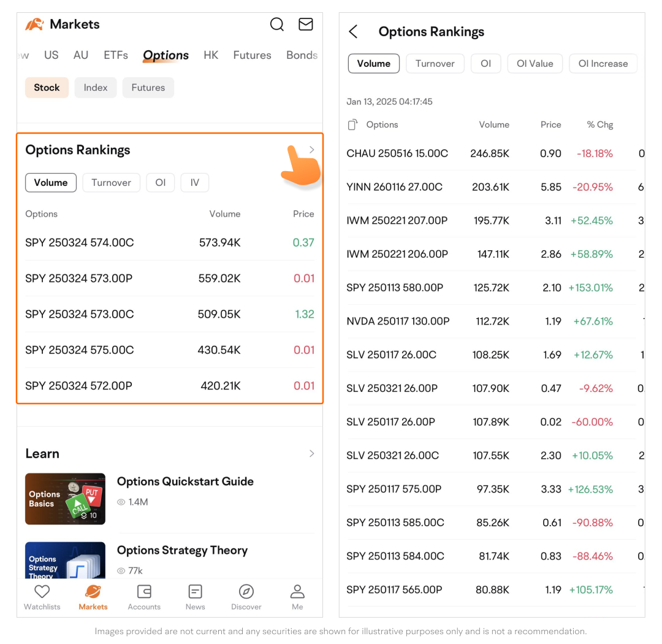Image resolution: width=662 pixels, height=644 pixels.
Task: Open Options Quickstart Guide thumbnail
Action: 65,499
